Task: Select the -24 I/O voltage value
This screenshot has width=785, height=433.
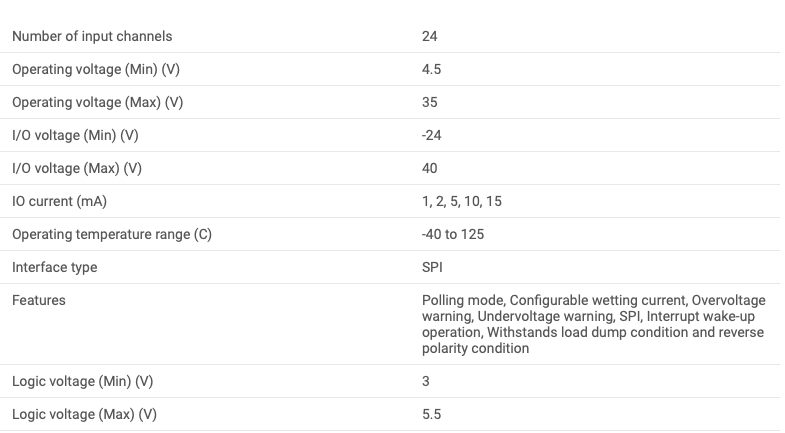Action: pyautogui.click(x=432, y=136)
